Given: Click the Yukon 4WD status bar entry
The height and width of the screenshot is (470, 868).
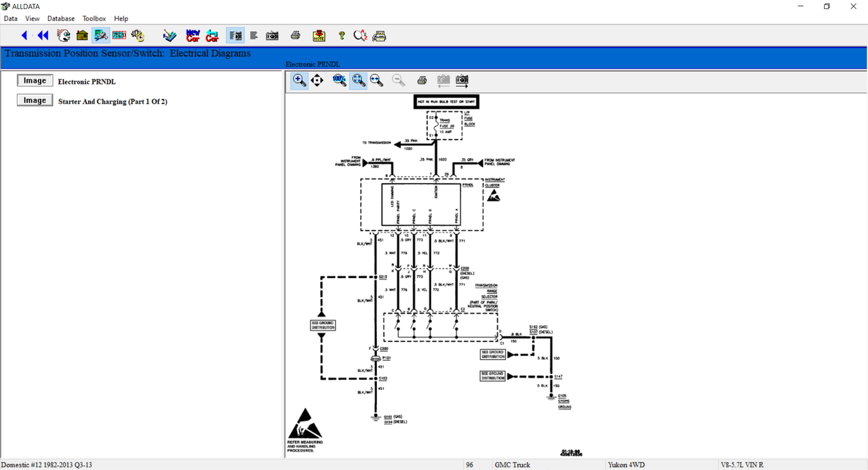Looking at the screenshot, I should (627, 465).
